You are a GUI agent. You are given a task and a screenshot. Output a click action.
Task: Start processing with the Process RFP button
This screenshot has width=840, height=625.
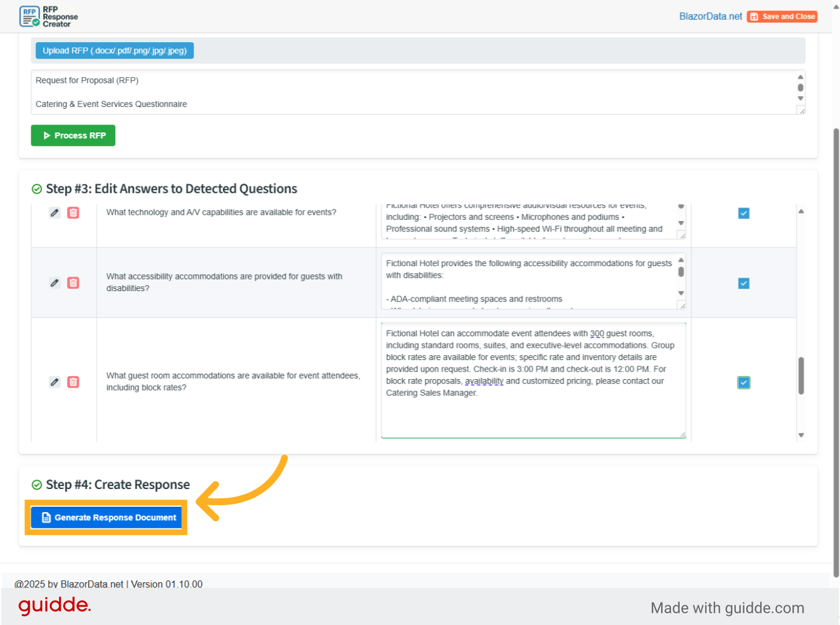tap(73, 135)
